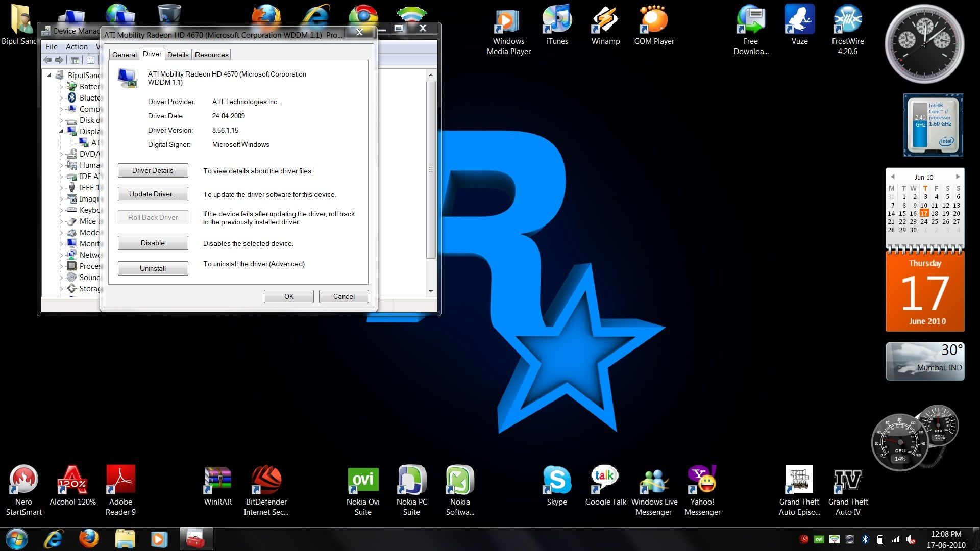Open Windows Media Player desktop shortcut
Viewport: 980px width, 551px height.
[508, 31]
